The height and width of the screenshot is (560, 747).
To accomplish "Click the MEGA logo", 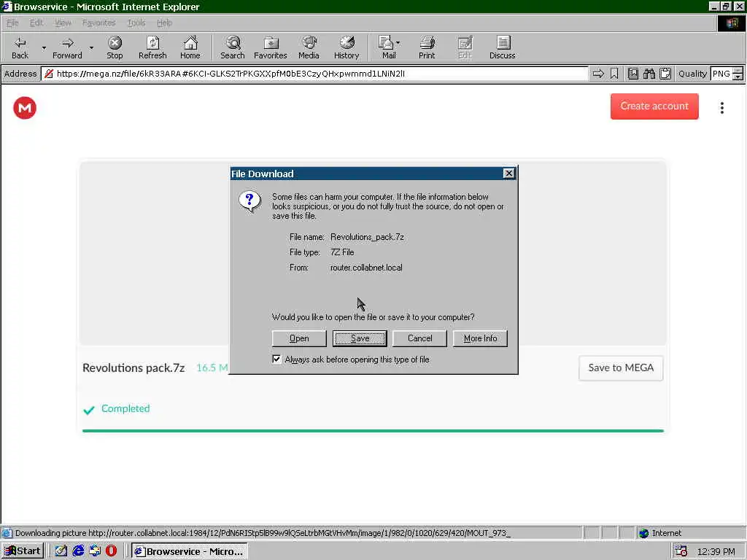I will [x=25, y=108].
